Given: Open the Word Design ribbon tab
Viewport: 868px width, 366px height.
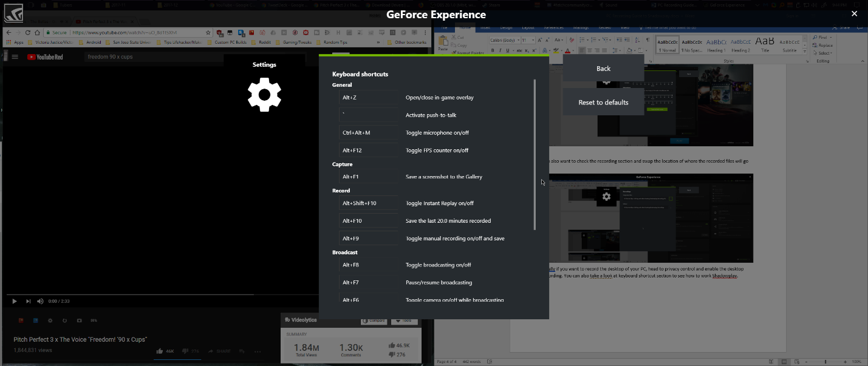Looking at the screenshot, I should pyautogui.click(x=506, y=27).
